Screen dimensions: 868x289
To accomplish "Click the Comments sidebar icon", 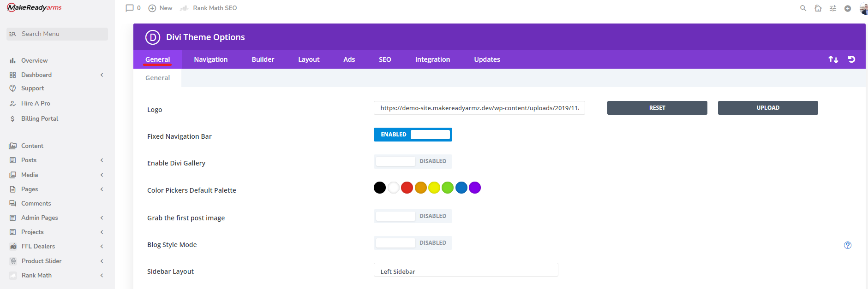I will click(13, 203).
